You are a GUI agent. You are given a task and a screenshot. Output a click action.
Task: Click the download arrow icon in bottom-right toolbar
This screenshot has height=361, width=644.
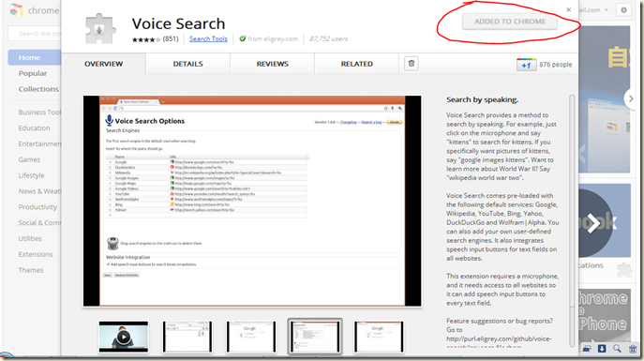coord(602,349)
